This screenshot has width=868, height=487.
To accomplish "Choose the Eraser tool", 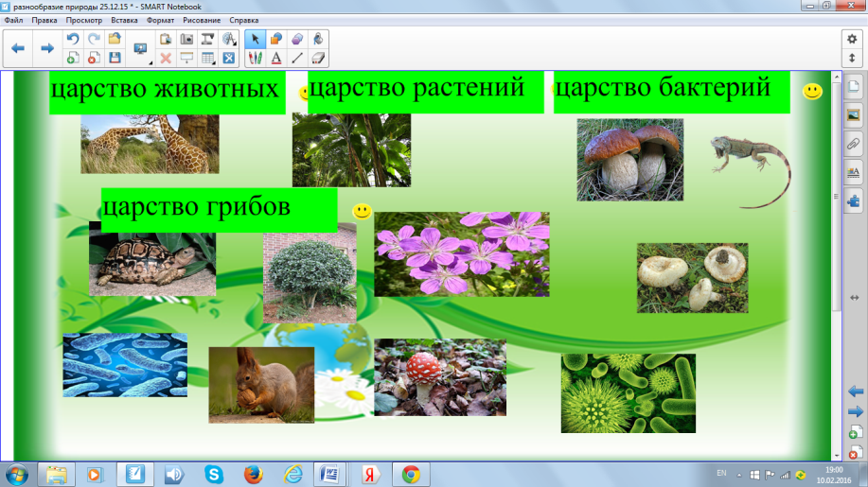I will pos(318,58).
